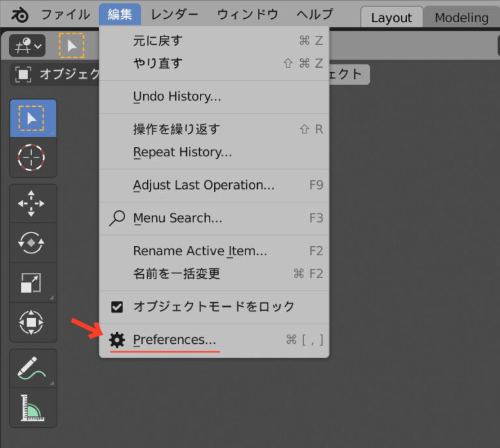Viewport: 500px width, 448px height.
Task: Click Menu Search entry
Action: 177,218
